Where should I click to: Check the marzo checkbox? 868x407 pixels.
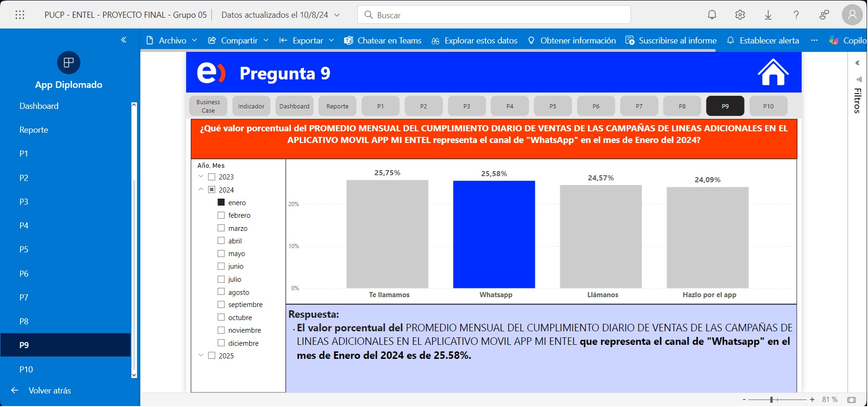222,228
